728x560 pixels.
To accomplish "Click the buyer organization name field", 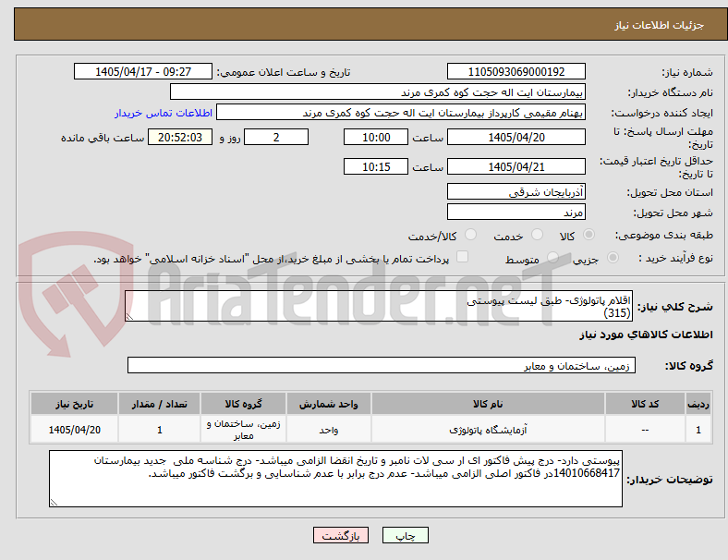I will click(x=378, y=91).
